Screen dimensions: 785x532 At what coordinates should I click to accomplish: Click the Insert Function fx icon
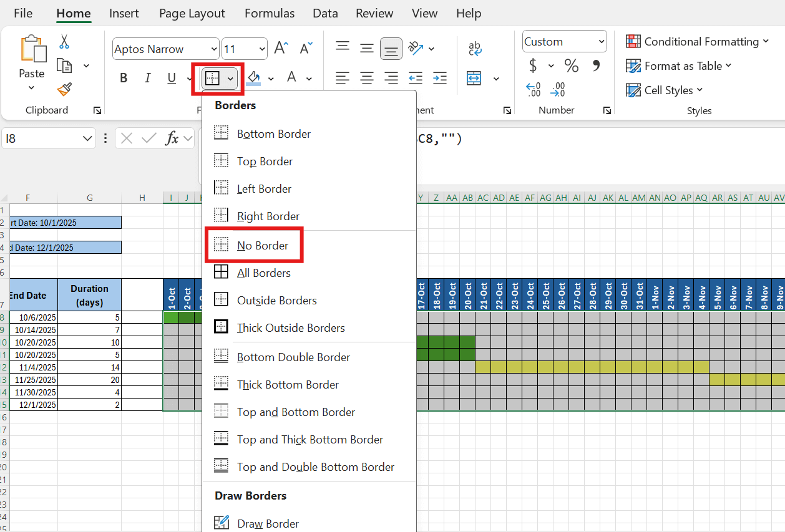[172, 138]
